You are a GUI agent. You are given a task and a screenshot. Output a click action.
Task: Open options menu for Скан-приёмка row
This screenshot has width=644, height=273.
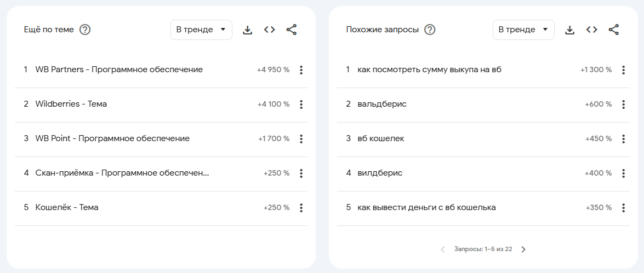(301, 173)
